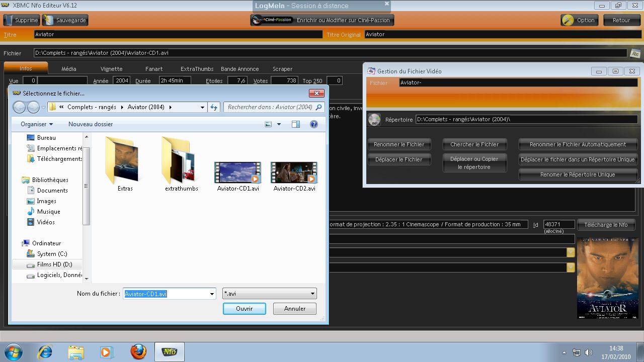Click the Etoiles field showing 7,6

[x=237, y=80]
